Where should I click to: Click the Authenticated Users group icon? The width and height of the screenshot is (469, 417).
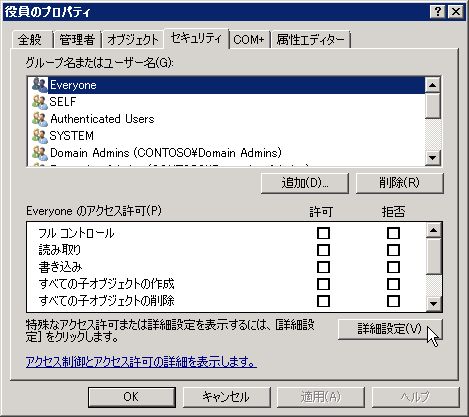40,119
